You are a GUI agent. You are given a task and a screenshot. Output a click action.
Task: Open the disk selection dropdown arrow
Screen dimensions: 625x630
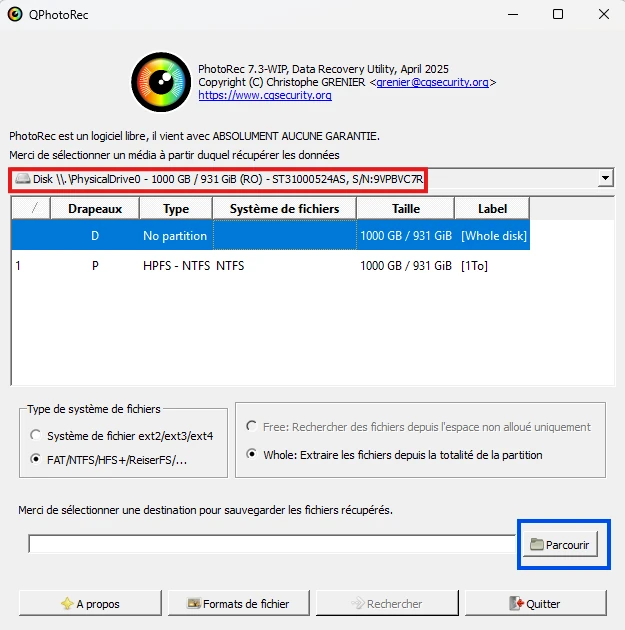[605, 178]
